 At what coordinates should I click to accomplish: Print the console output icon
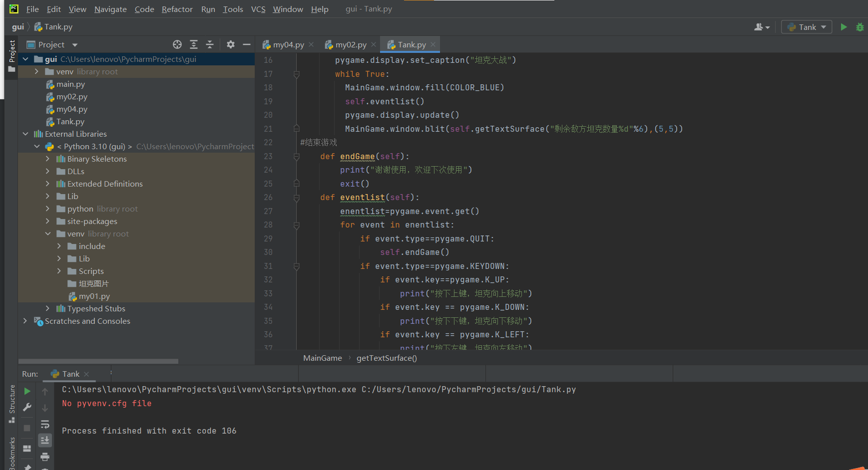pyautogui.click(x=45, y=457)
